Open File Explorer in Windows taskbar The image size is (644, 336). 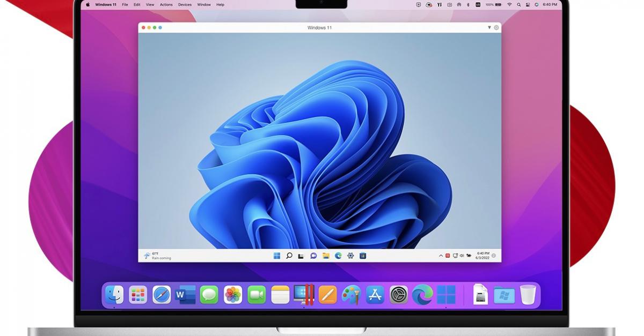coord(326,256)
